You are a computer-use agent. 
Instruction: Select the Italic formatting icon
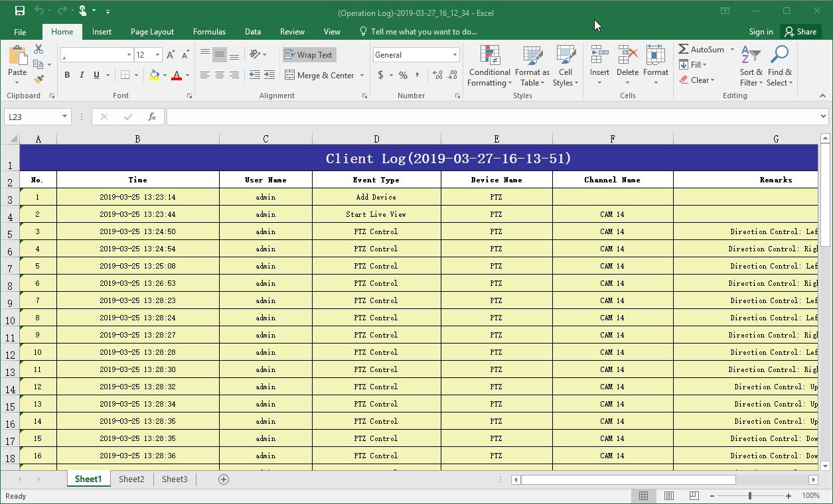[x=81, y=75]
